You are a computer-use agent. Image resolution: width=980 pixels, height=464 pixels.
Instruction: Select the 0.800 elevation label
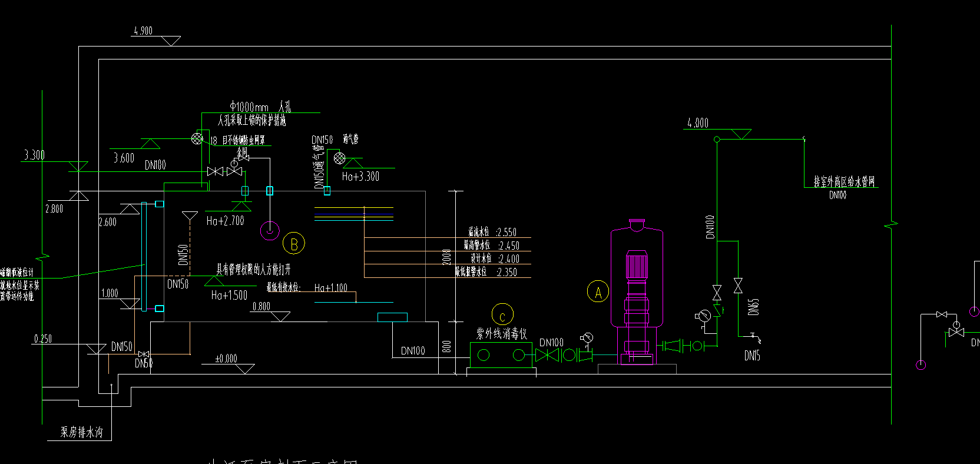[x=261, y=306]
